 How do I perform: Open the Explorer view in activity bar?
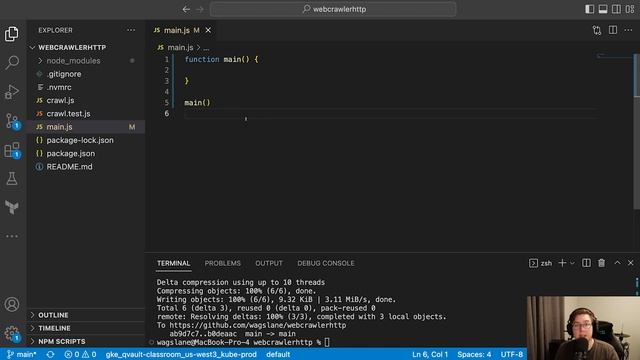click(12, 34)
